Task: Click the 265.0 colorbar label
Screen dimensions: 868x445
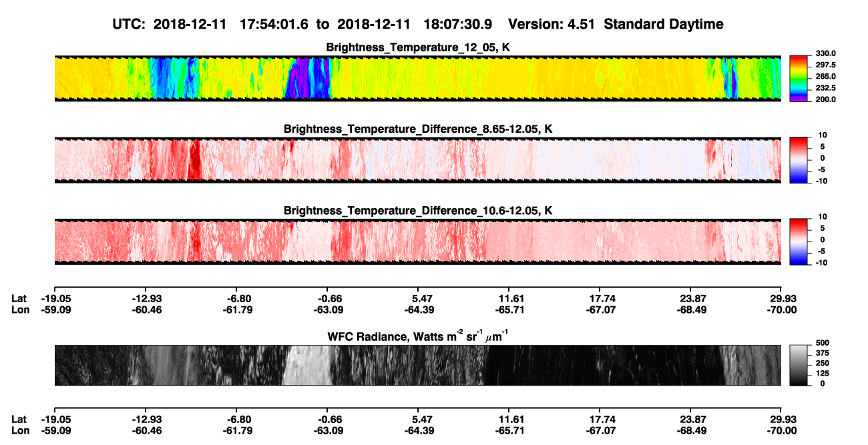Action: click(826, 77)
